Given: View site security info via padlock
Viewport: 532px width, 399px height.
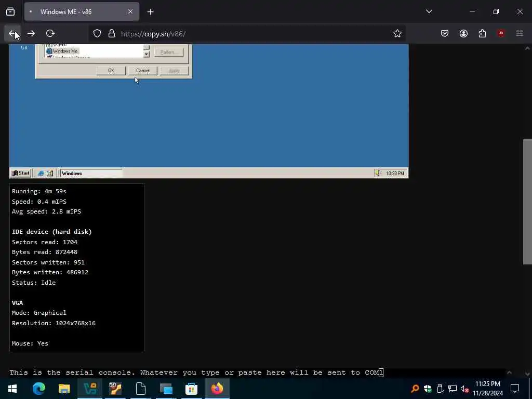Looking at the screenshot, I should pyautogui.click(x=112, y=34).
